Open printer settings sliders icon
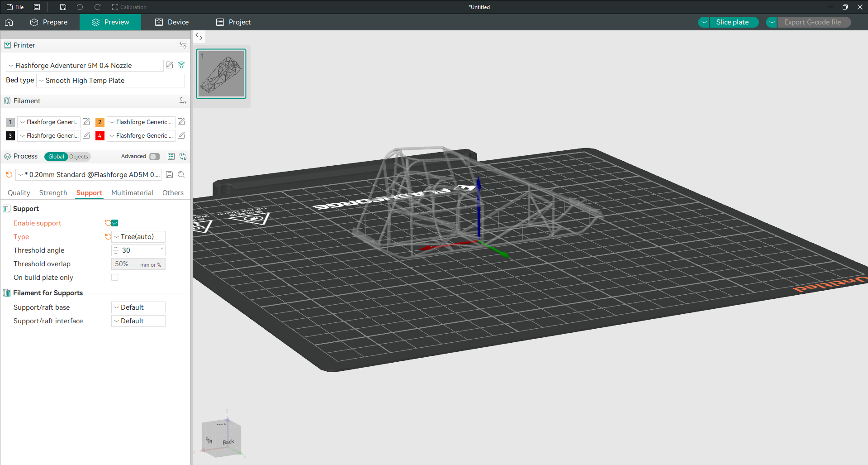 click(x=183, y=45)
